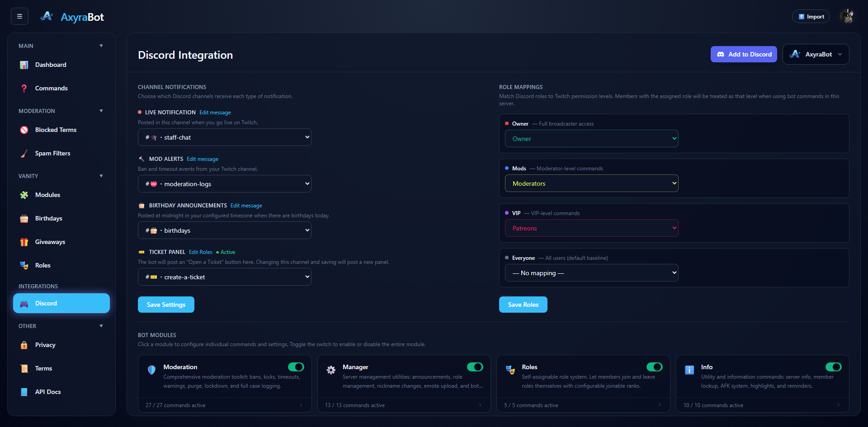Click the Terms scroll icon

pos(24,368)
